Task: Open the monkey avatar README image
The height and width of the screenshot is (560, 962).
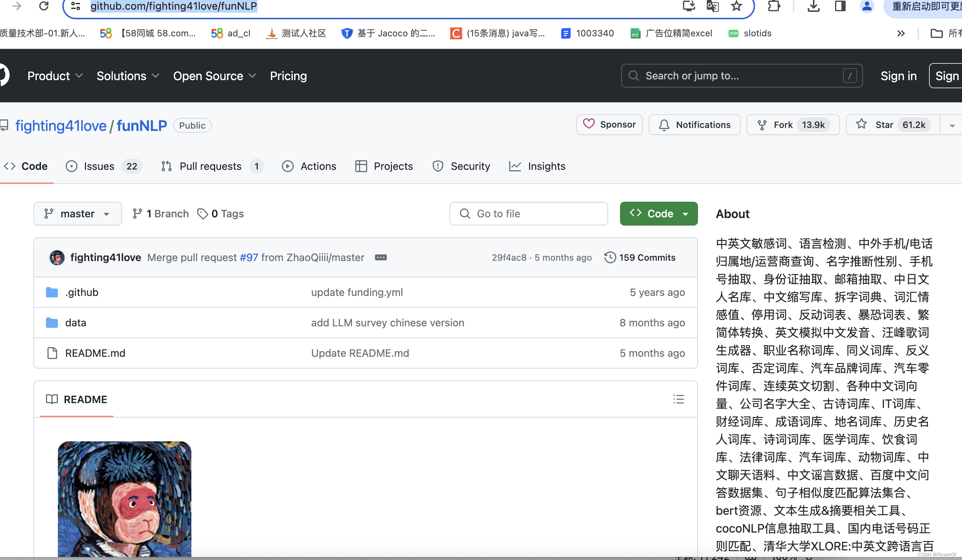Action: pos(125,498)
